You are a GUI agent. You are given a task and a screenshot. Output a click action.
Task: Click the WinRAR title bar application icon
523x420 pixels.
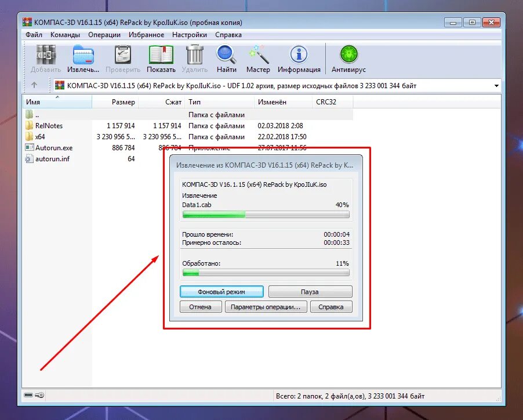27,22
